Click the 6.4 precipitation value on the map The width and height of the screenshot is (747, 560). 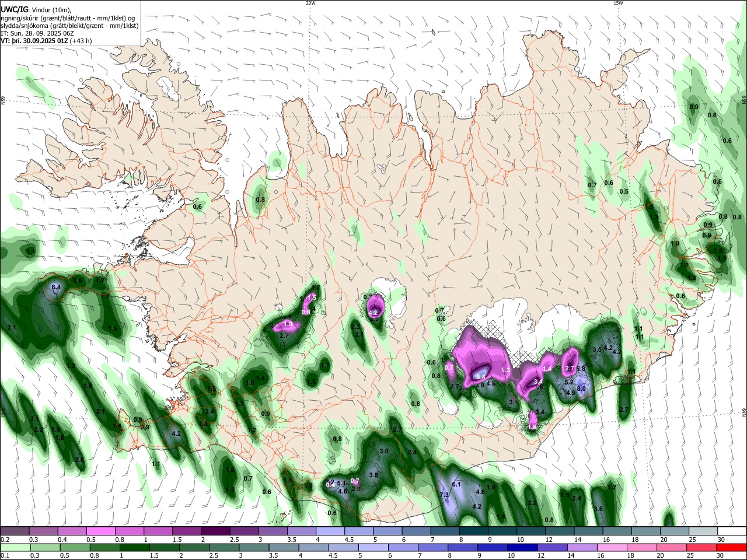click(x=56, y=288)
